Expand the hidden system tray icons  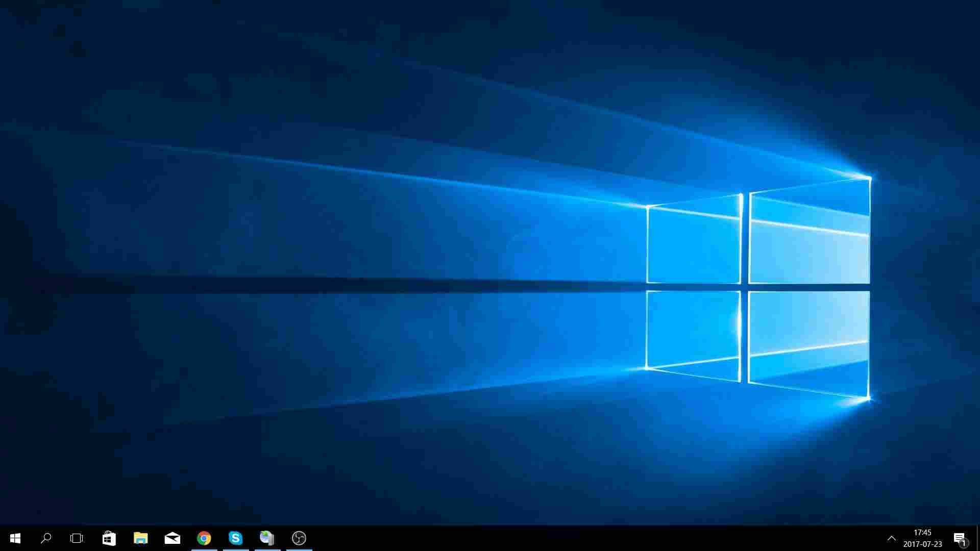[891, 538]
